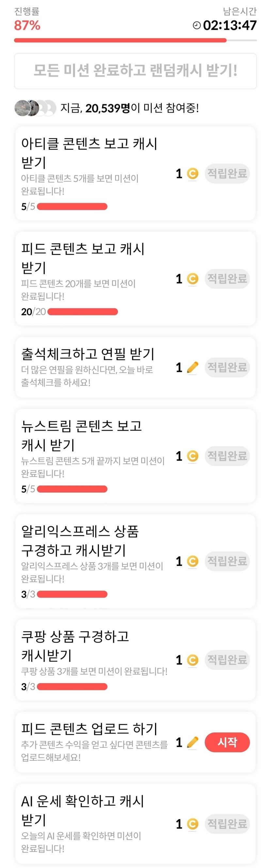Tap the 20/20 progress bar for feed content
The image size is (271, 868).
tap(82, 312)
